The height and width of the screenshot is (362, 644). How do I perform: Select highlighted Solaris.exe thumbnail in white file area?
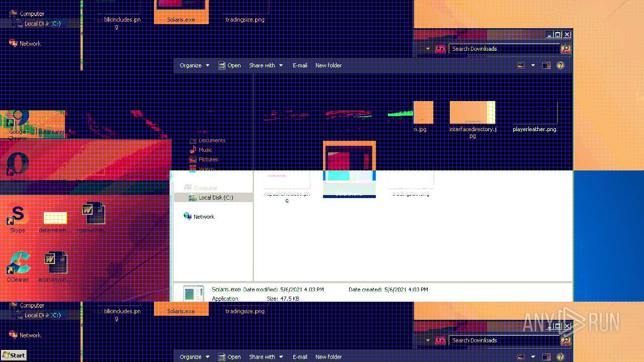(349, 169)
